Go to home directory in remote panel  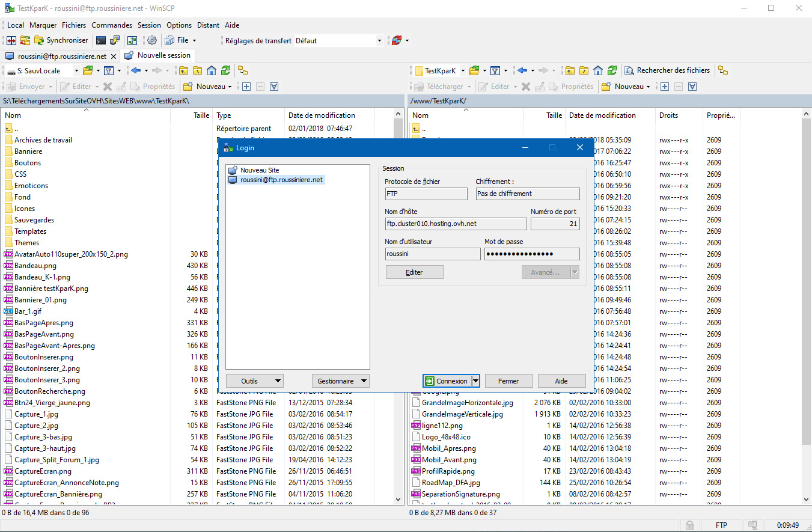tap(598, 70)
